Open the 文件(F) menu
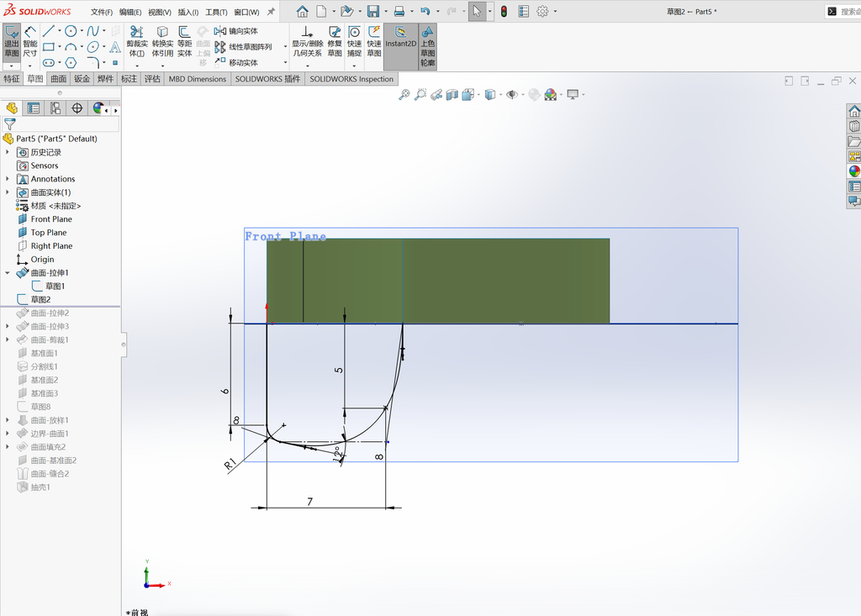Screen dimensions: 861x616 coord(102,12)
